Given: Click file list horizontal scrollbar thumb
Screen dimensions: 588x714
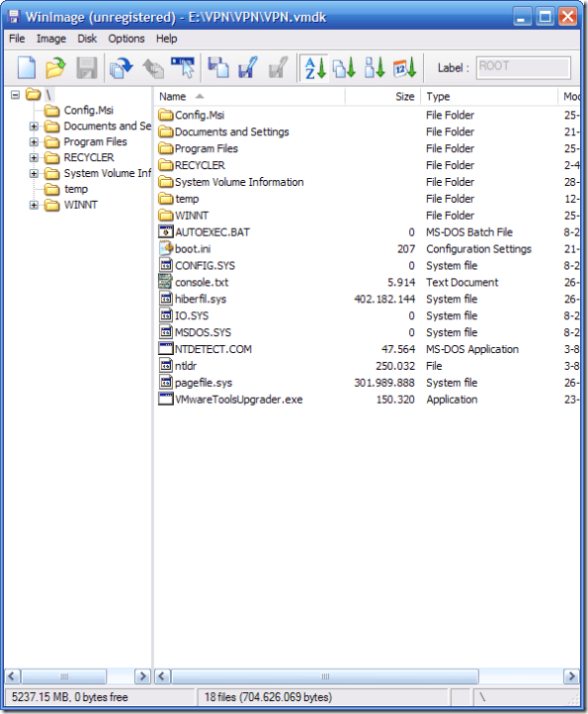Looking at the screenshot, I should coord(324,676).
